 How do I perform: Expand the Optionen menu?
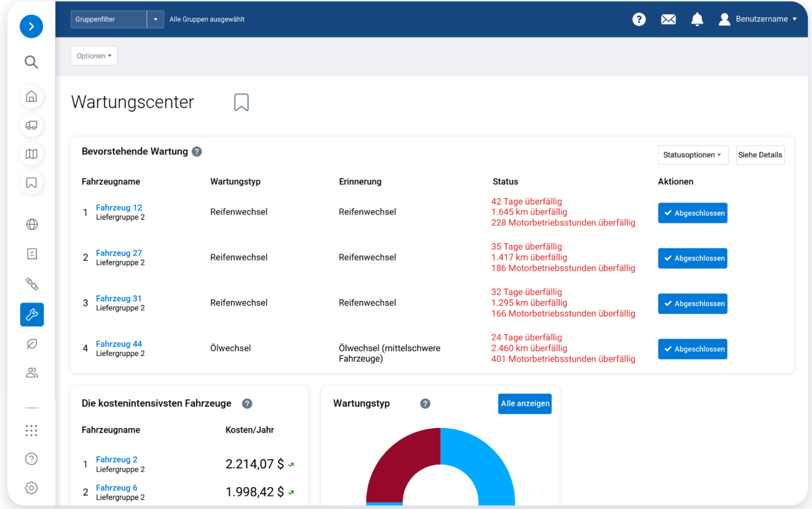click(x=93, y=56)
